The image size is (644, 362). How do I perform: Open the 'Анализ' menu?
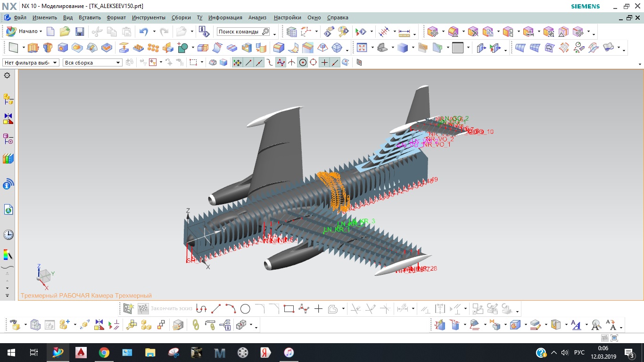tap(257, 17)
